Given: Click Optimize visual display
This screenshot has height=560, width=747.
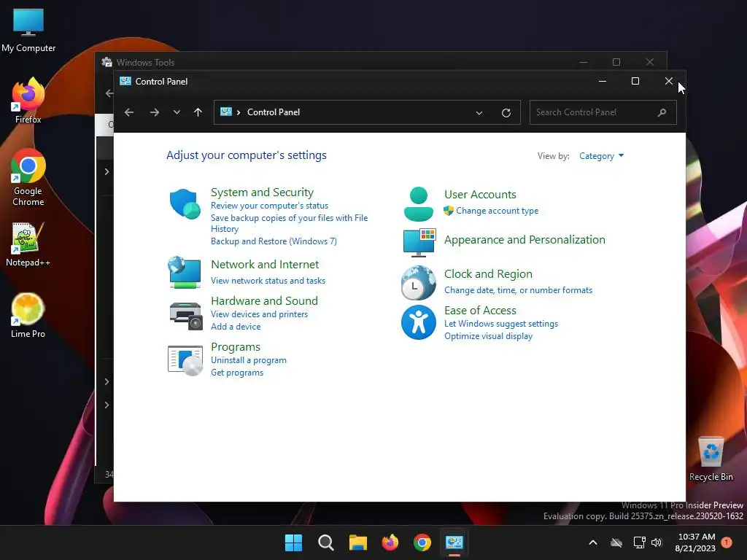Looking at the screenshot, I should coord(488,336).
